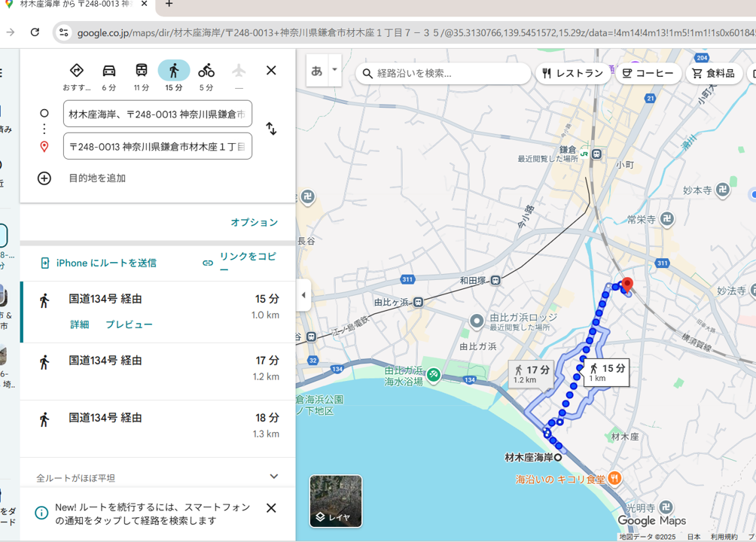Swap origin and destination arrows

[x=271, y=129]
